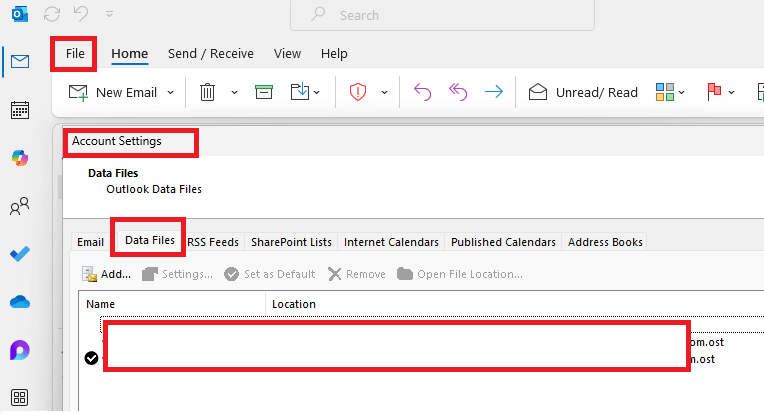Click the Move to folder icon
Screen dimensions: 764x414
pos(300,91)
